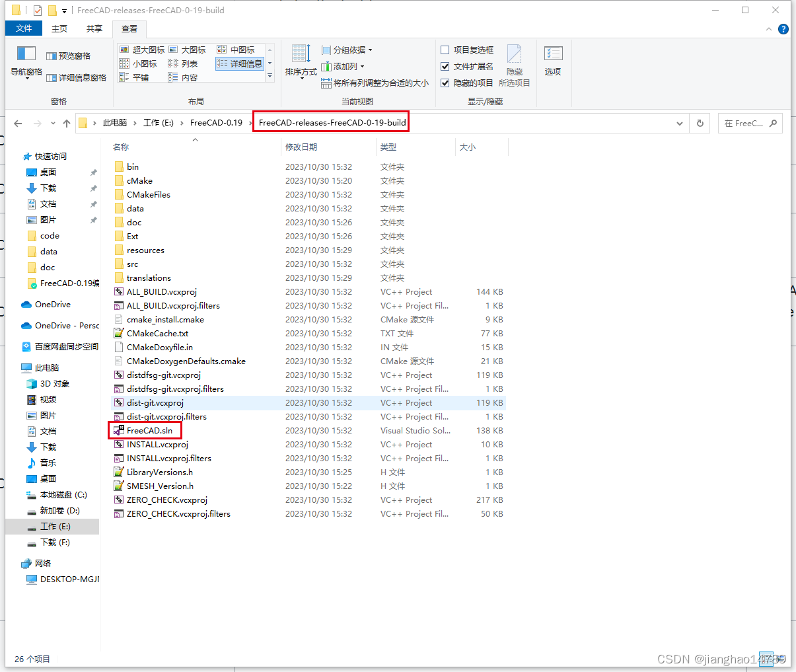The height and width of the screenshot is (672, 796).
Task: Select medium icons layout
Action: [236, 50]
